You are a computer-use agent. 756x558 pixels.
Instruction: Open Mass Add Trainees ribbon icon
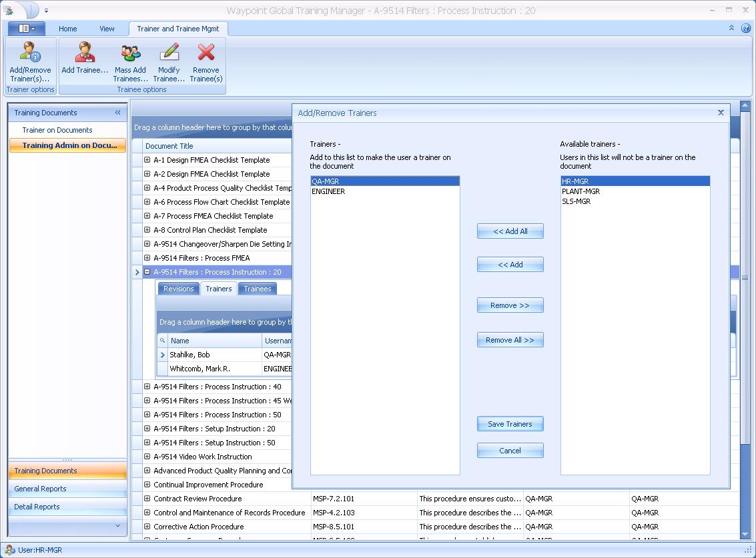coord(130,62)
